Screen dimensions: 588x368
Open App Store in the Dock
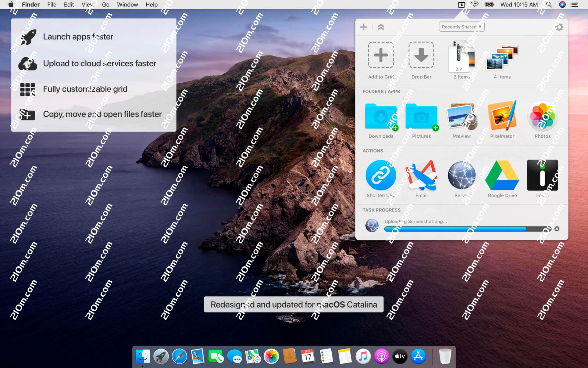(418, 356)
